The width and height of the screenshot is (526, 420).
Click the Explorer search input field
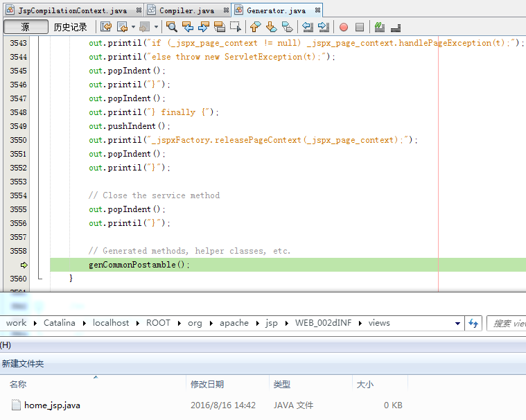tap(507, 324)
